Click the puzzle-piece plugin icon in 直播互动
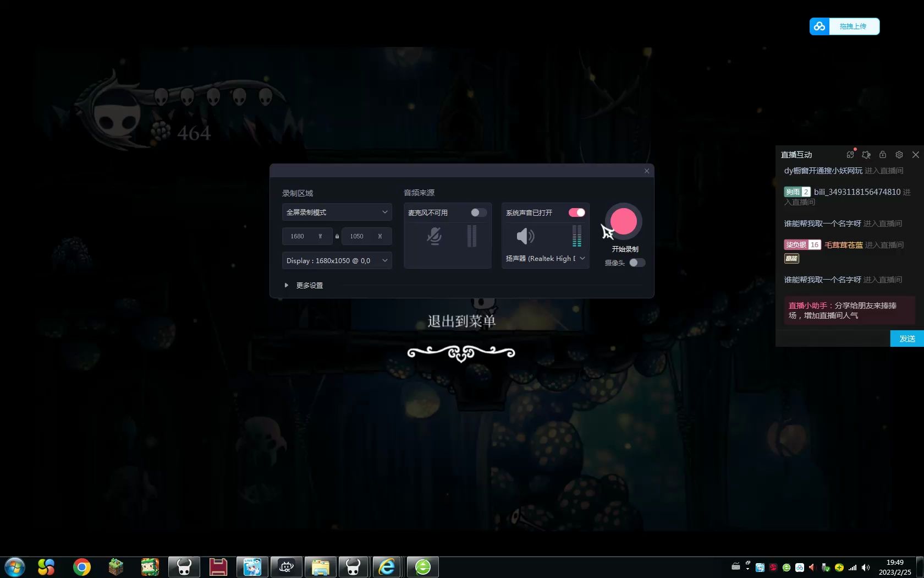This screenshot has width=924, height=578. 866,155
